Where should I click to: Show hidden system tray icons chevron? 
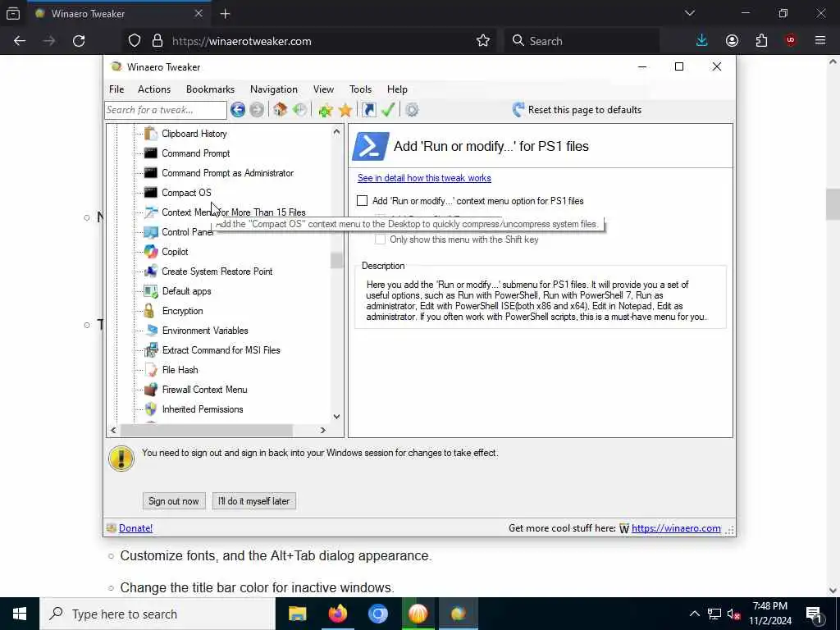(694, 614)
